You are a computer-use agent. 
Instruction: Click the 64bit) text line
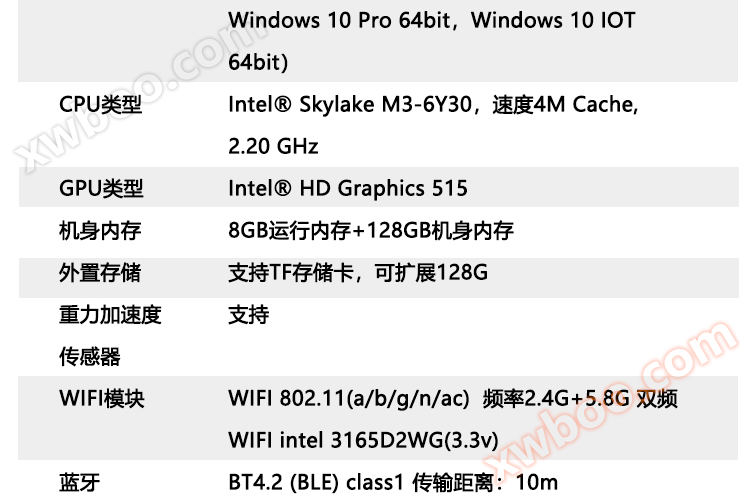pos(258,62)
